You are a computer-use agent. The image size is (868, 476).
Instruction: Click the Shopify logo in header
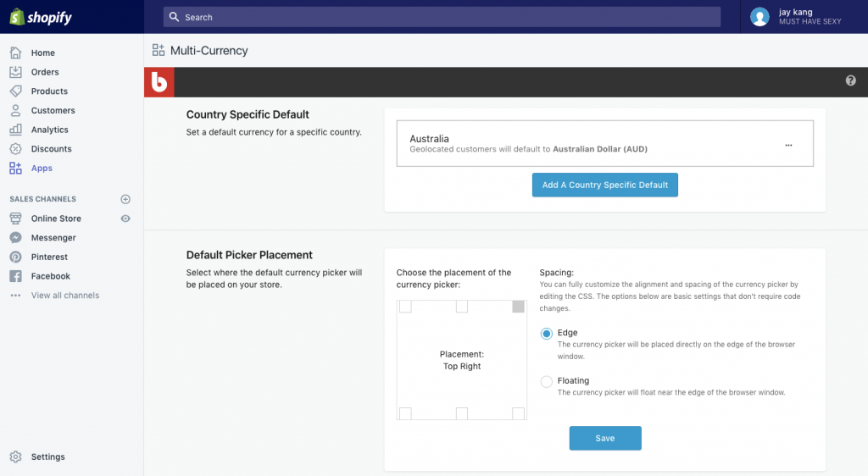coord(41,17)
